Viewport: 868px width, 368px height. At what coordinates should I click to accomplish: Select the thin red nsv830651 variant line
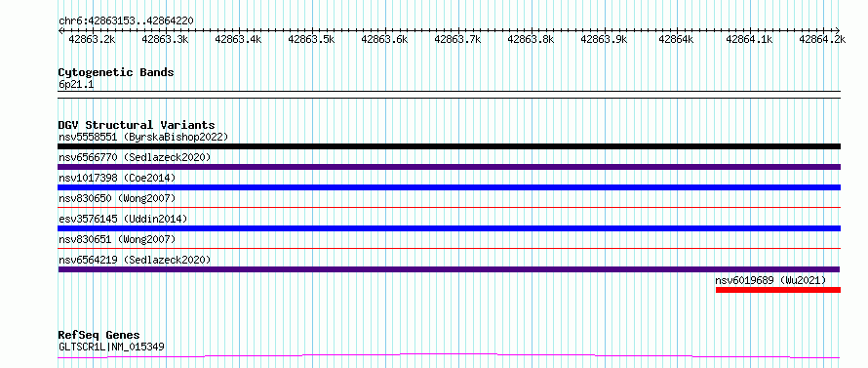pyautogui.click(x=449, y=249)
